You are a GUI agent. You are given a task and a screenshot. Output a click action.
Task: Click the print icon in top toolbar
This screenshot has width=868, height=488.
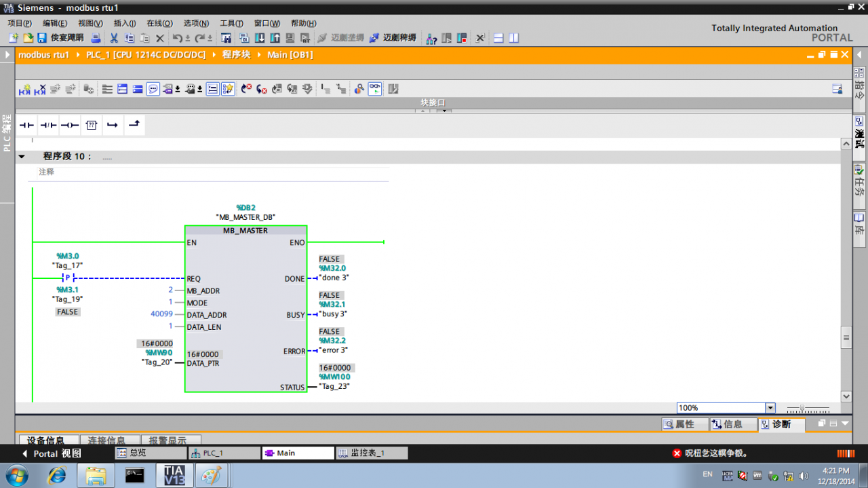(x=96, y=38)
